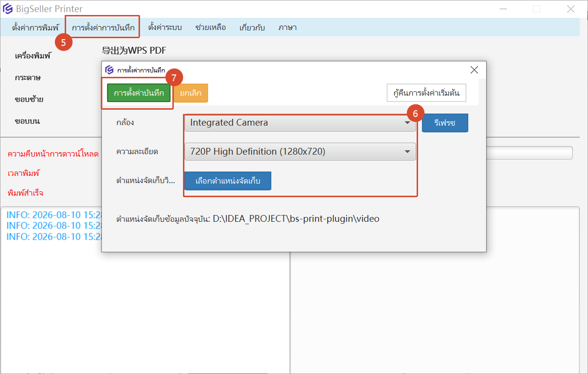Click the orange ยกเลิก cancel button
This screenshot has height=374, width=588.
pyautogui.click(x=191, y=93)
